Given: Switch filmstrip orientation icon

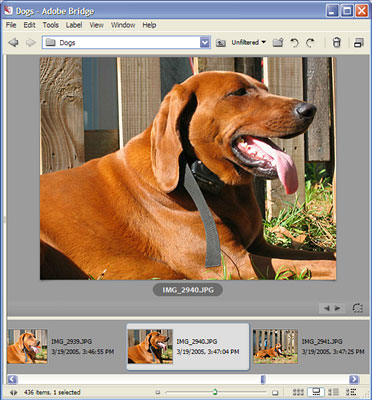Looking at the screenshot, I should tap(357, 308).
